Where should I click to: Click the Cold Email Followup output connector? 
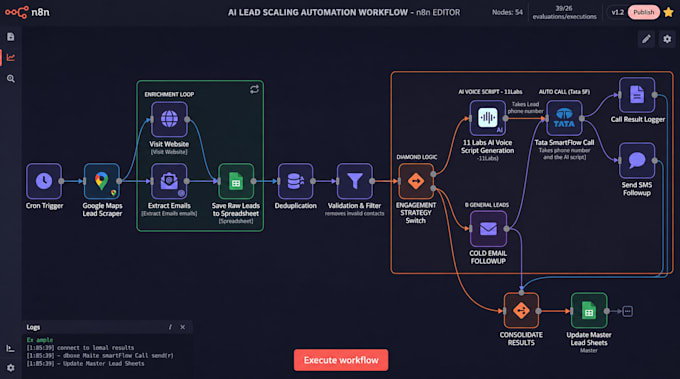point(507,229)
